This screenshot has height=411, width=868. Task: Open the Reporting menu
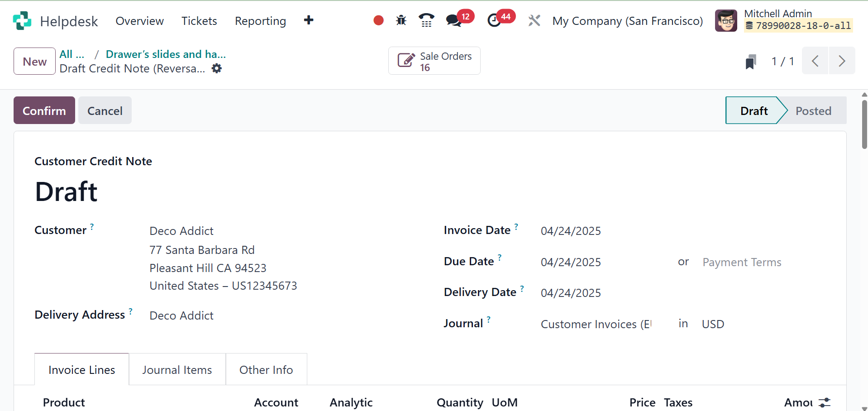point(260,21)
